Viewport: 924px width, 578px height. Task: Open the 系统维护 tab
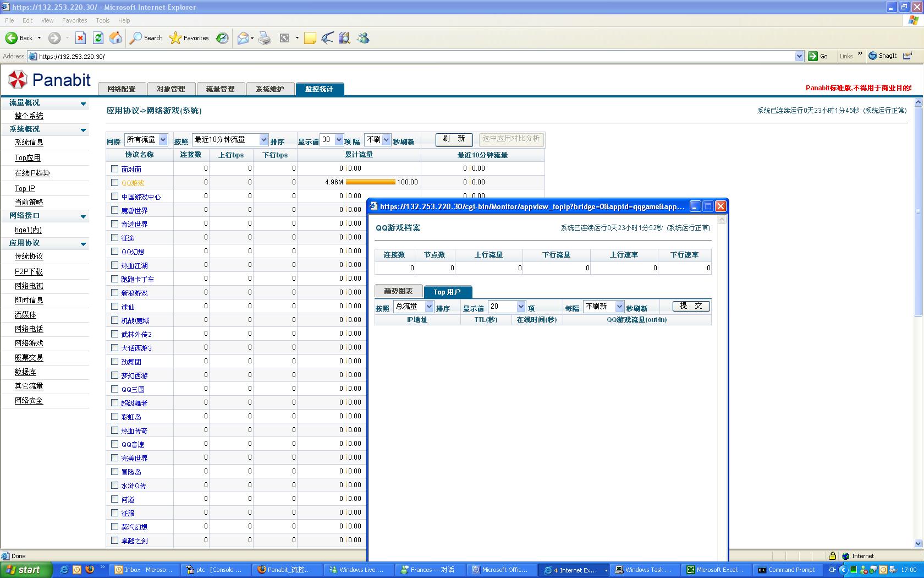click(270, 89)
